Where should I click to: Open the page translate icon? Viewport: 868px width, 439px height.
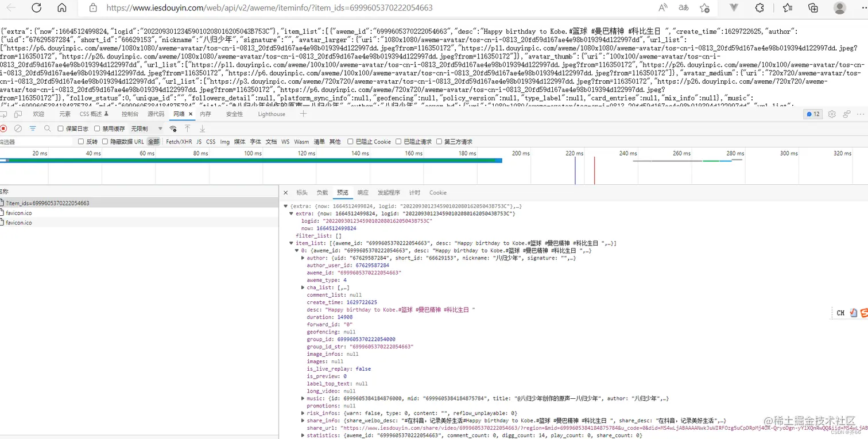click(684, 8)
